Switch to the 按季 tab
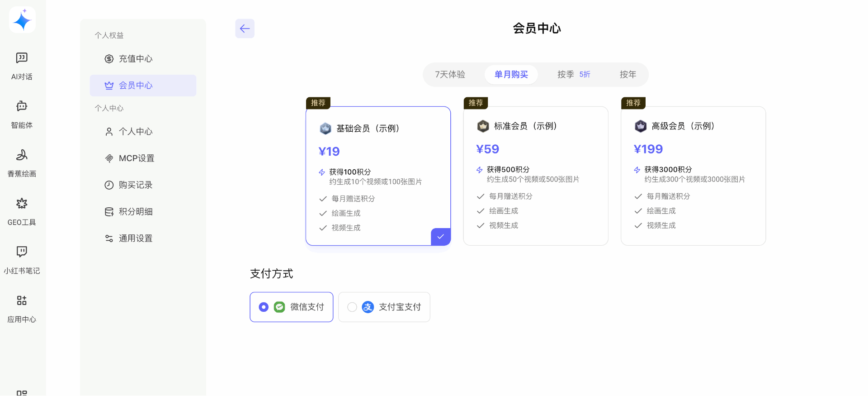The width and height of the screenshot is (868, 396). click(x=574, y=75)
